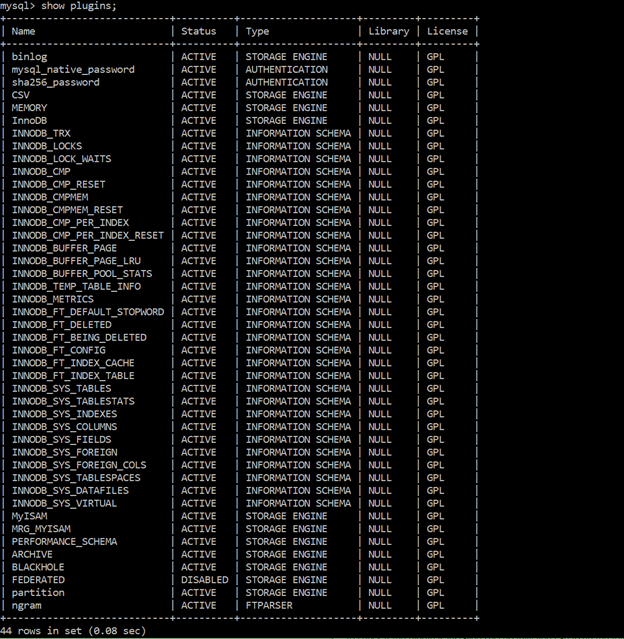Image resolution: width=624 pixels, height=639 pixels.
Task: Click the BLACKHOLE plugin name
Action: click(38, 567)
